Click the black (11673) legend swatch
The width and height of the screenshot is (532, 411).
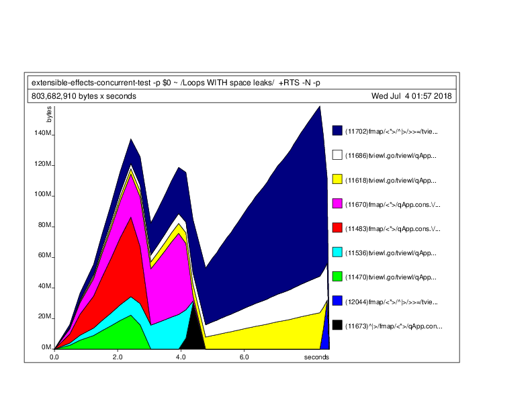[337, 326]
